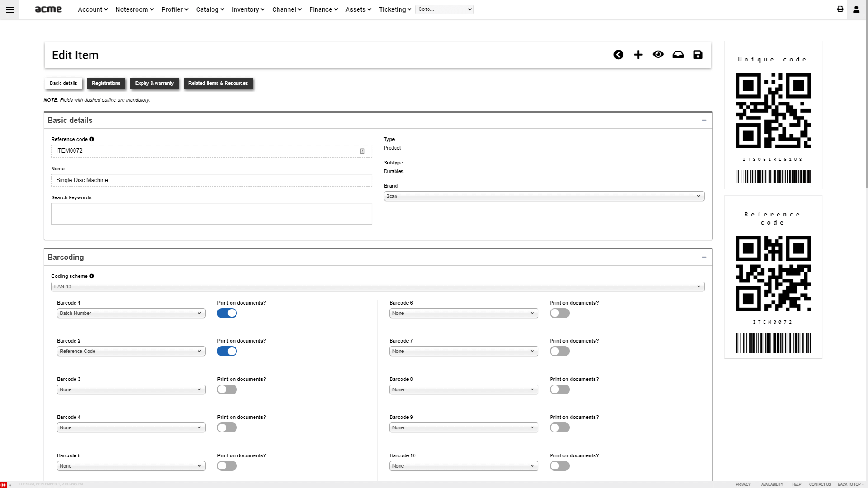The height and width of the screenshot is (488, 868).
Task: Click the Unique code QR image
Action: point(773,111)
